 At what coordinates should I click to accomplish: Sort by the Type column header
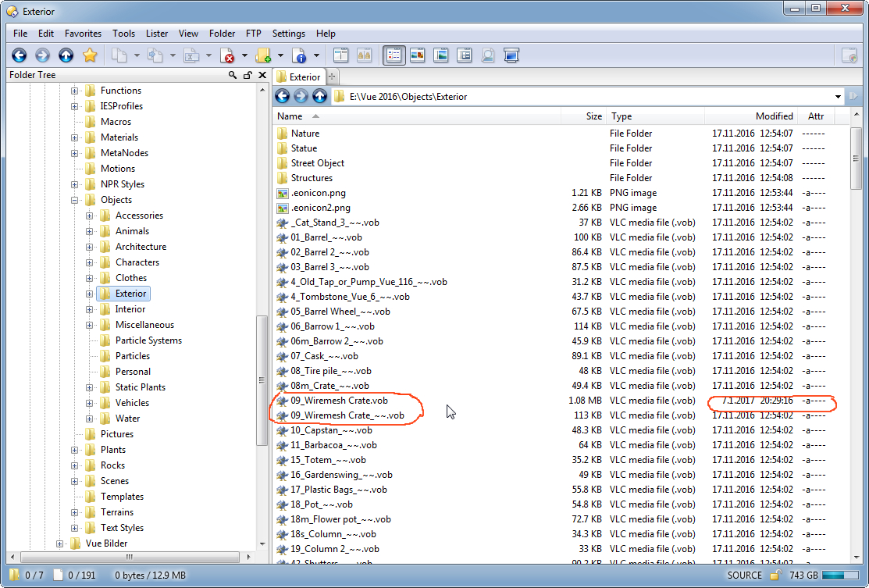tap(655, 116)
